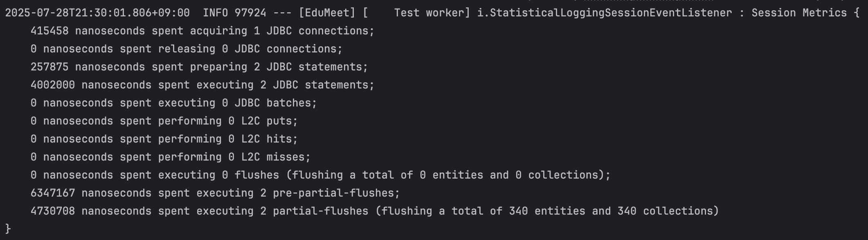Click the preparing 2 JDBC statements line

[199, 67]
